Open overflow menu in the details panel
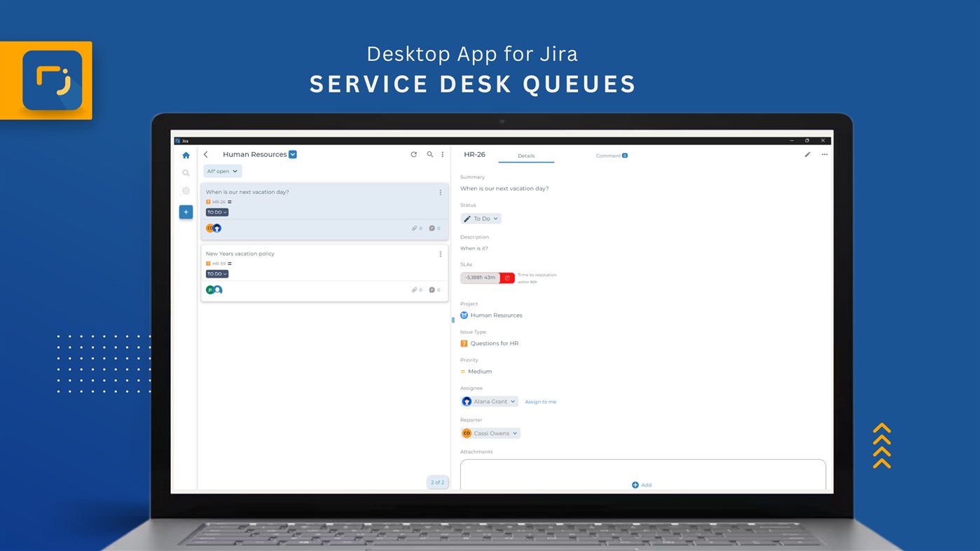Viewport: 980px width, 551px height. click(824, 154)
